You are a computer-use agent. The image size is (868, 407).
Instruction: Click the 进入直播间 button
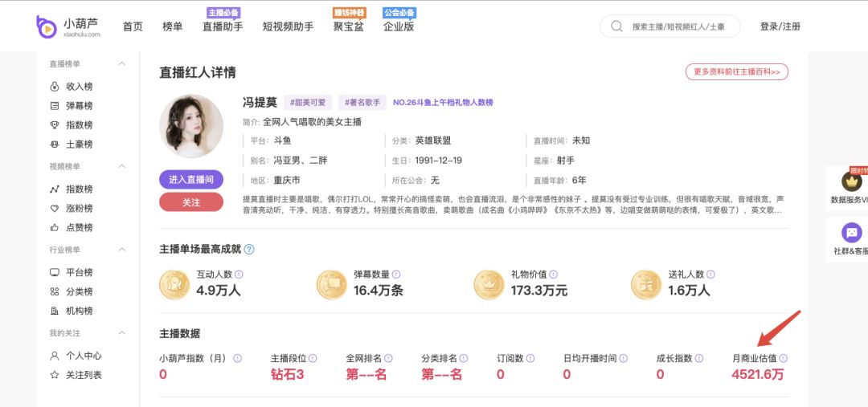[191, 180]
